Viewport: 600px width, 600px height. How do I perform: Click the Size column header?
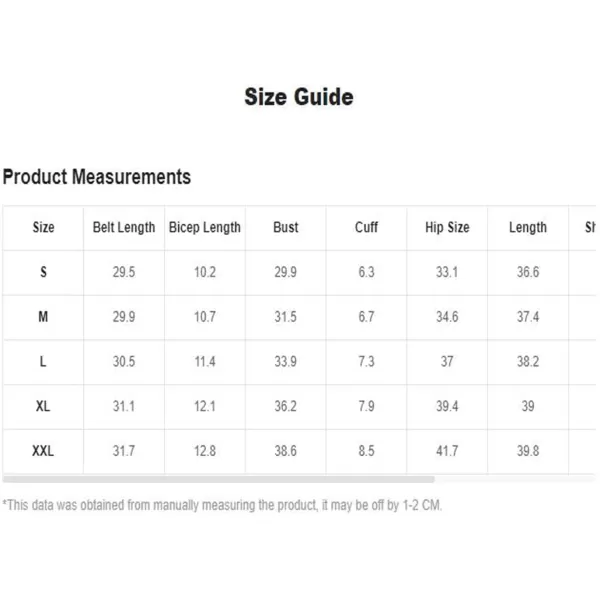pyautogui.click(x=43, y=227)
